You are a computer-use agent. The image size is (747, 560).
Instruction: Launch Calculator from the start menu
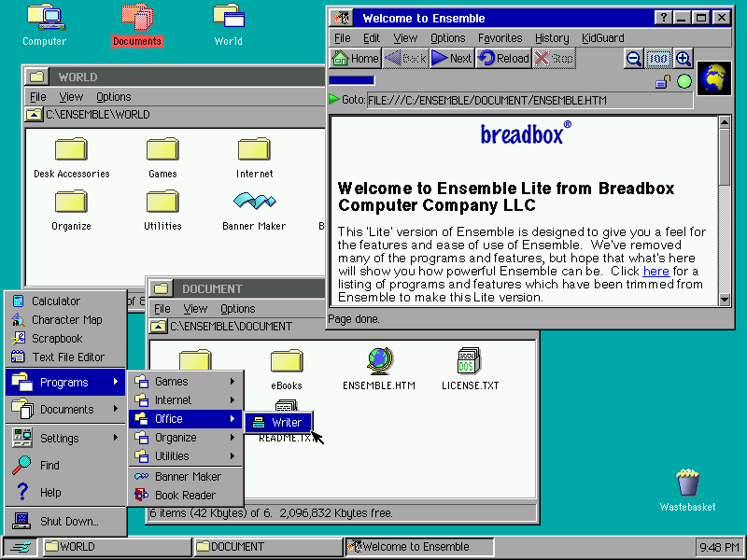pyautogui.click(x=65, y=301)
